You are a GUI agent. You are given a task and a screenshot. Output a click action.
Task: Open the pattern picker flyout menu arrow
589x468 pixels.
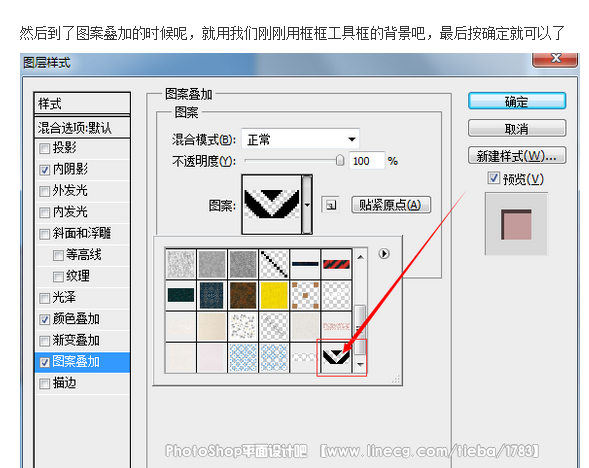click(x=384, y=254)
